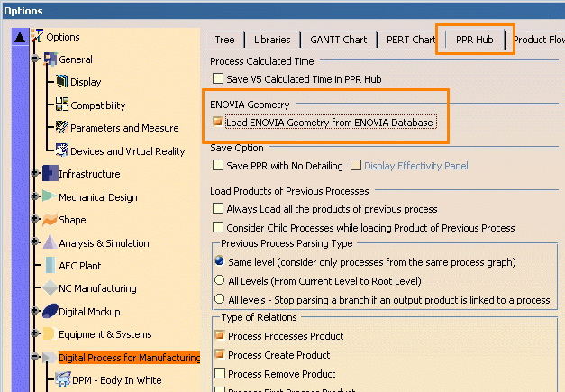
Task: Expand the Mechanical Design node
Action: 35,196
